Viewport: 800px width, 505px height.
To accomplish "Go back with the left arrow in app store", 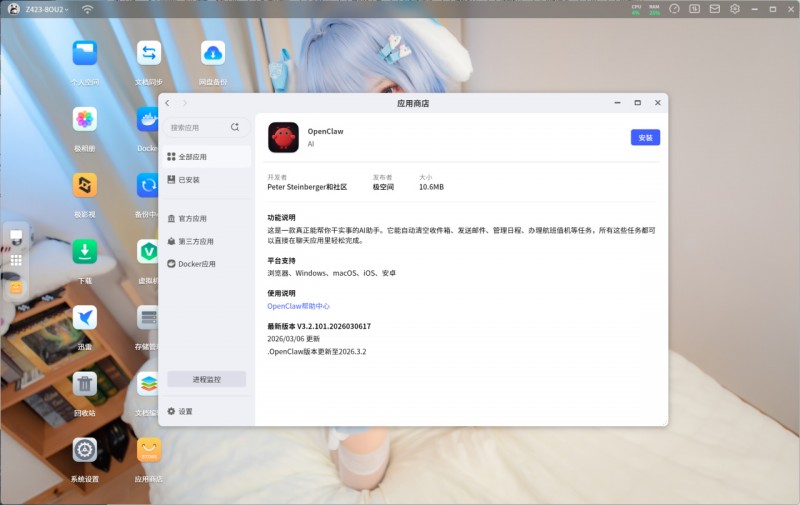I will [x=167, y=103].
